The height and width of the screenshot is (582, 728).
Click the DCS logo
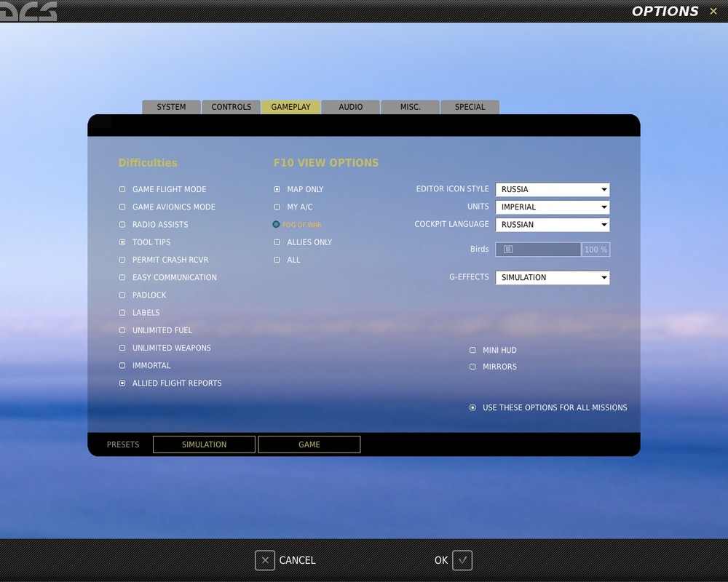(28, 11)
